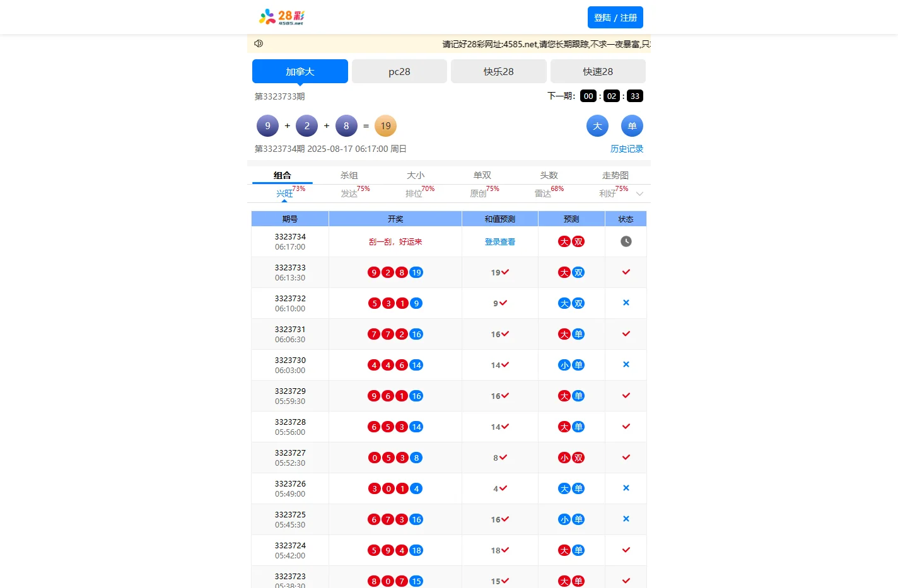Click the purple ball number 2
Screen dimensions: 898x588
click(x=307, y=126)
